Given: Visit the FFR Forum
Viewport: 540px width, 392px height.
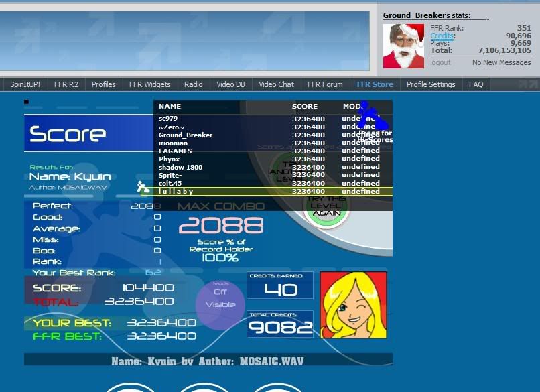Looking at the screenshot, I should coord(325,84).
